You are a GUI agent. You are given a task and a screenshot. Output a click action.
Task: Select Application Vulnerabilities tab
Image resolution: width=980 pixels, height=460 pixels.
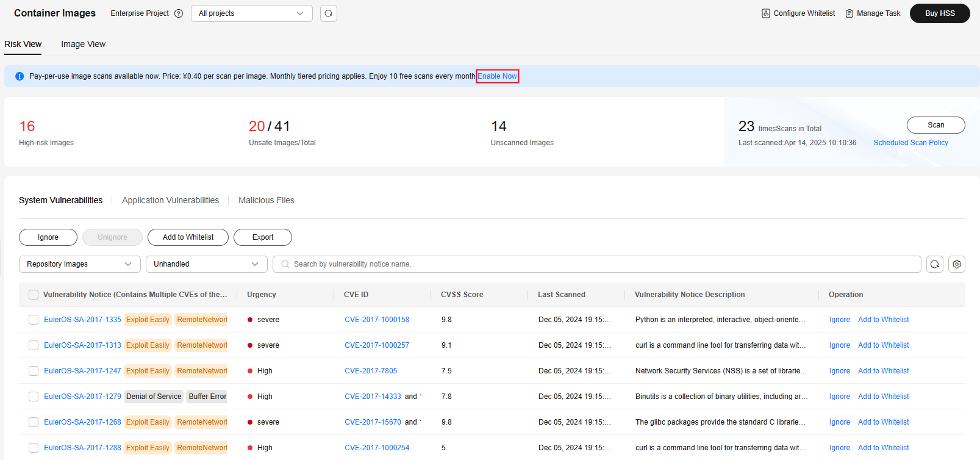coord(170,200)
